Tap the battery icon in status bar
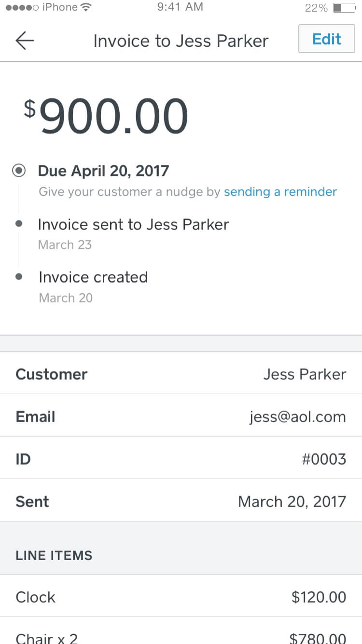 click(344, 8)
